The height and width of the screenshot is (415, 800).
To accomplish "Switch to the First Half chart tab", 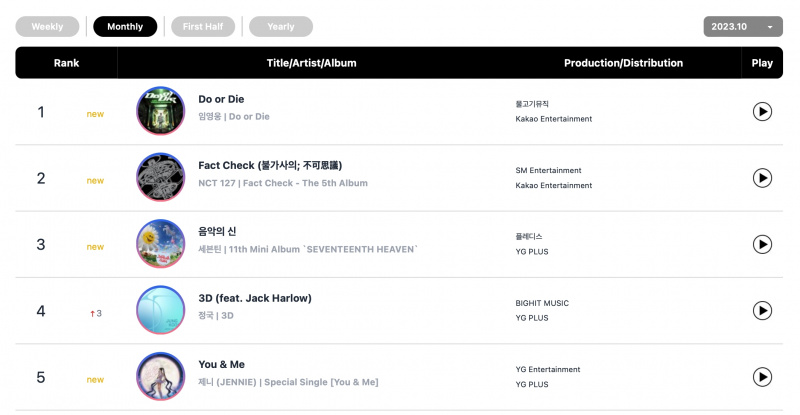I will point(203,27).
